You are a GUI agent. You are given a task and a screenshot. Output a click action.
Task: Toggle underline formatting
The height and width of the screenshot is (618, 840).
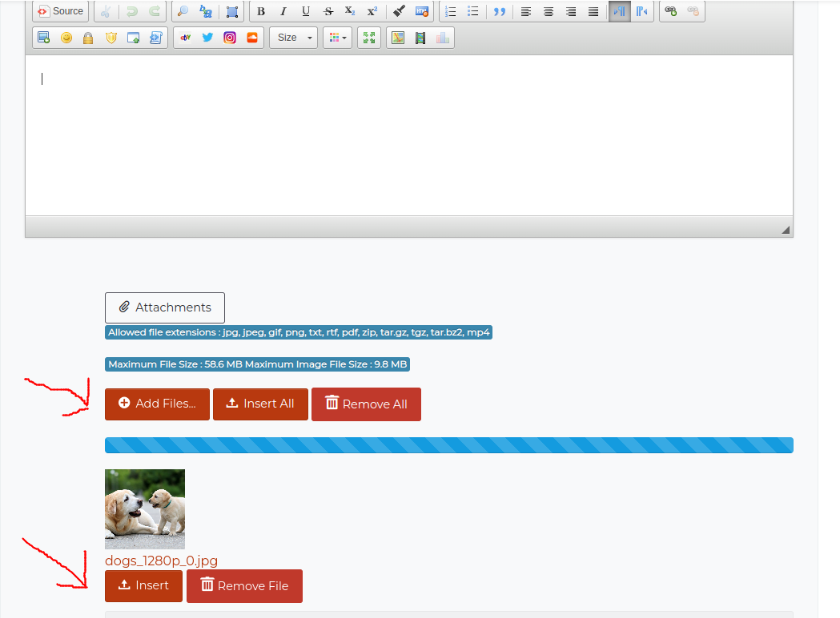tap(305, 11)
